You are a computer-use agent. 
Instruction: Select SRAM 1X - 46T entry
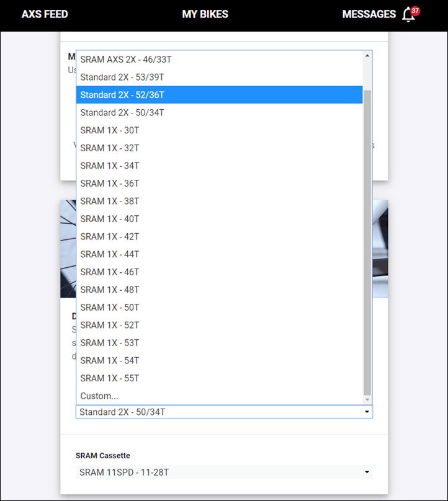point(220,272)
